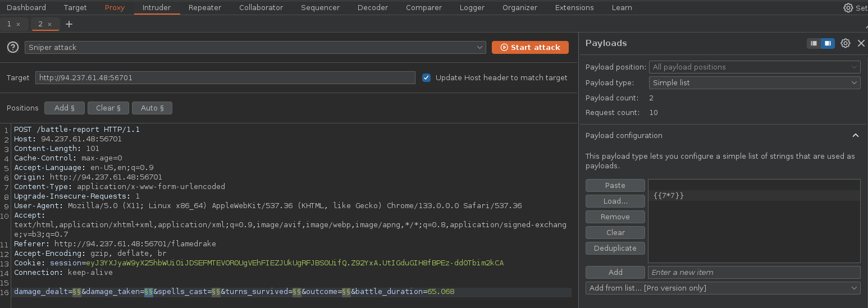This screenshot has width=868, height=308.
Task: Click the Request count value 10
Action: pyautogui.click(x=654, y=112)
